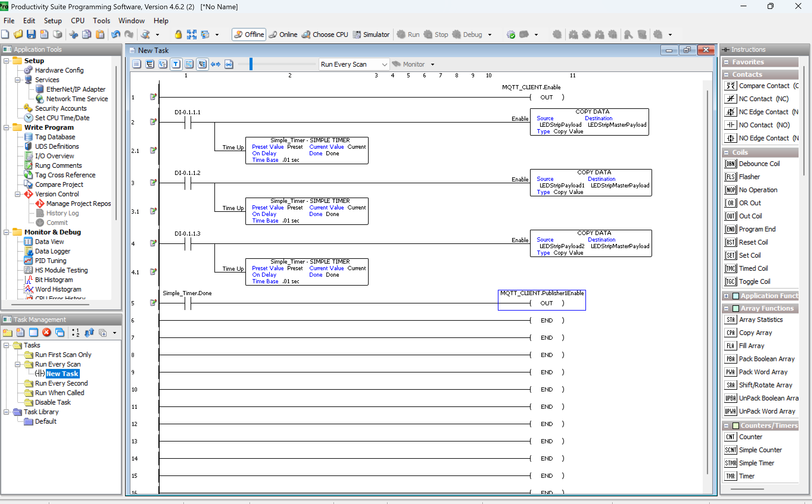Open the Edit menu
This screenshot has width=812, height=504.
[x=29, y=21]
